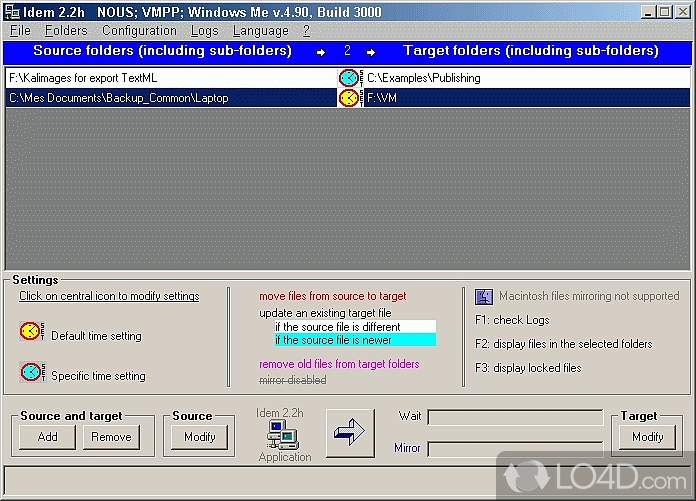696x501 pixels.
Task: Click 'Macintosh files mirroring not supported' text
Action: (589, 296)
